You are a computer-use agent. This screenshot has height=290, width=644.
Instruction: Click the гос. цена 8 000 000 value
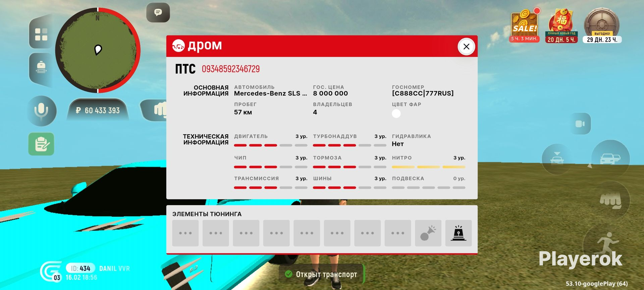330,93
